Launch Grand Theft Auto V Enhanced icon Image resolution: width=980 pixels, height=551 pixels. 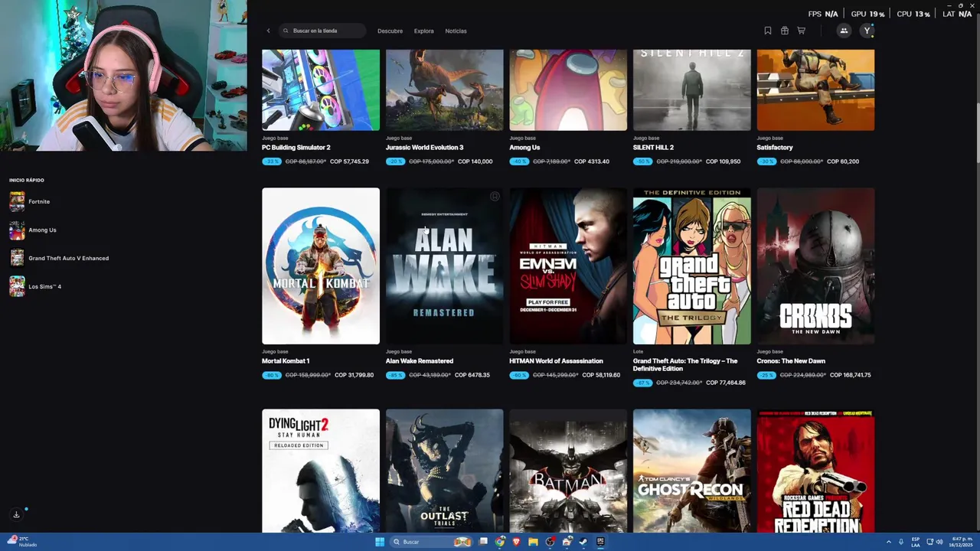tap(17, 258)
